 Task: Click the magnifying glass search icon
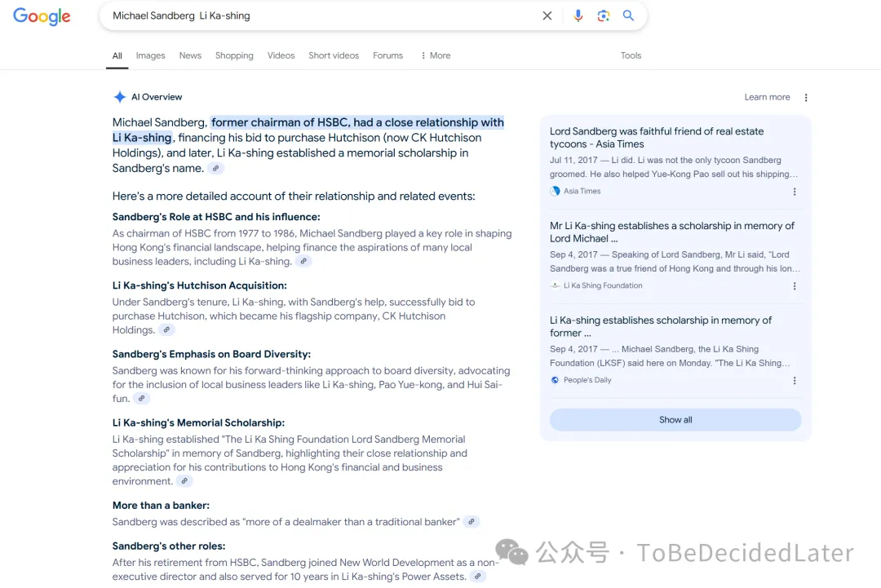click(x=628, y=15)
